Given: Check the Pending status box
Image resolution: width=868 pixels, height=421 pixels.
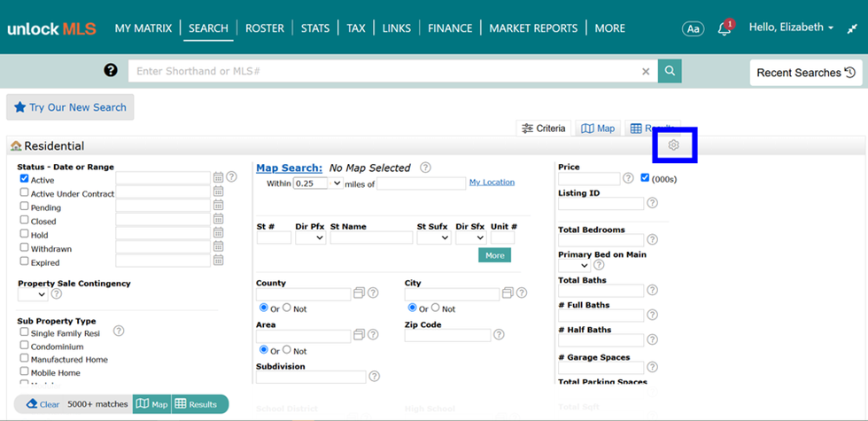Looking at the screenshot, I should coord(24,206).
